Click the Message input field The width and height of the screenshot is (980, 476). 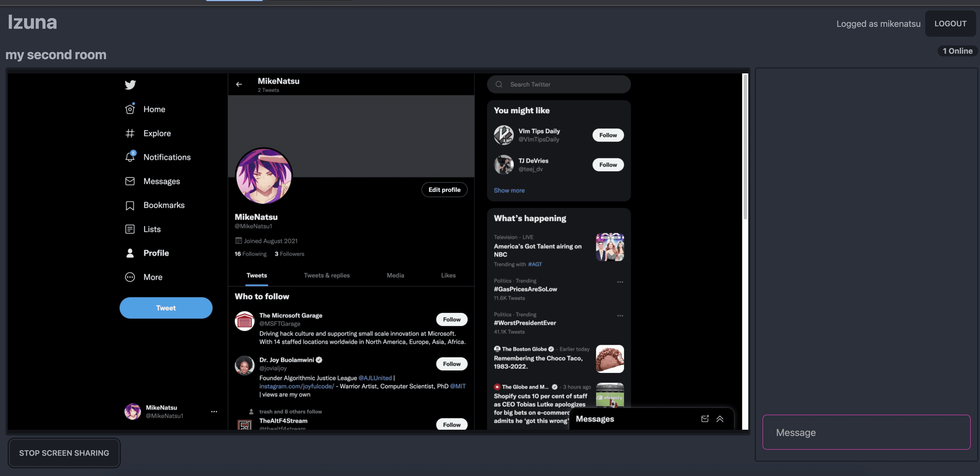866,433
